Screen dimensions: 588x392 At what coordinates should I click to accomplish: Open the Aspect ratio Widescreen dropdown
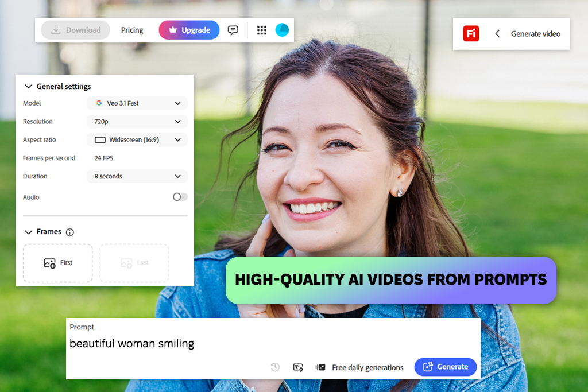pos(137,140)
